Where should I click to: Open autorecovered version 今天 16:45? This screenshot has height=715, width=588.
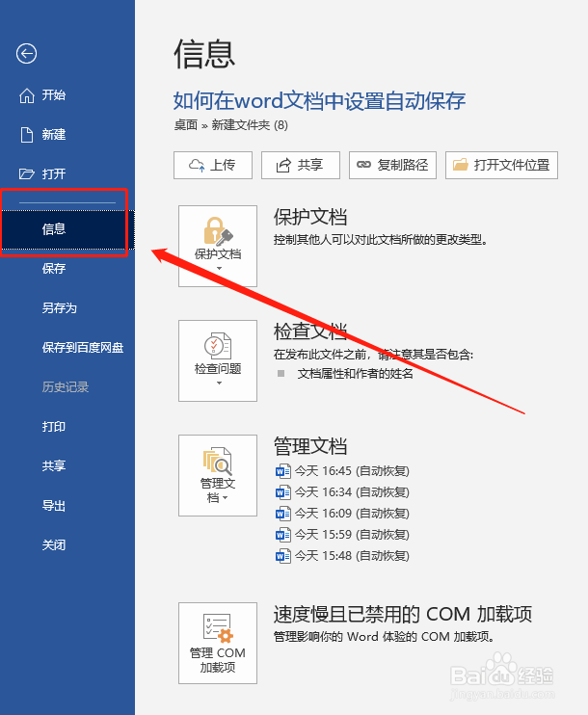click(342, 471)
